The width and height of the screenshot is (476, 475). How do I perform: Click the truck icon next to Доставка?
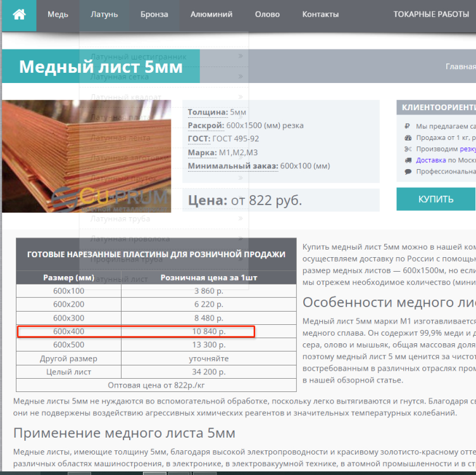pyautogui.click(x=408, y=160)
